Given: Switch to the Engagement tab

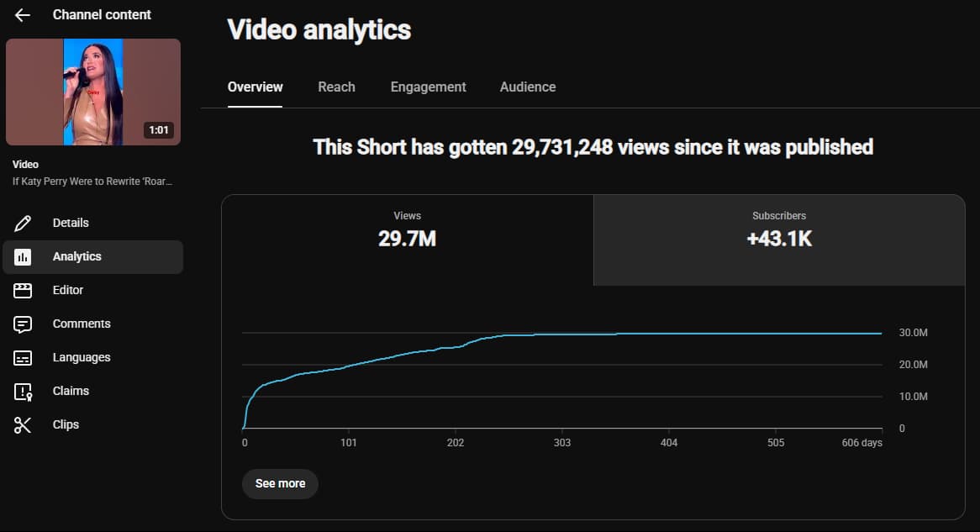Looking at the screenshot, I should pyautogui.click(x=428, y=87).
